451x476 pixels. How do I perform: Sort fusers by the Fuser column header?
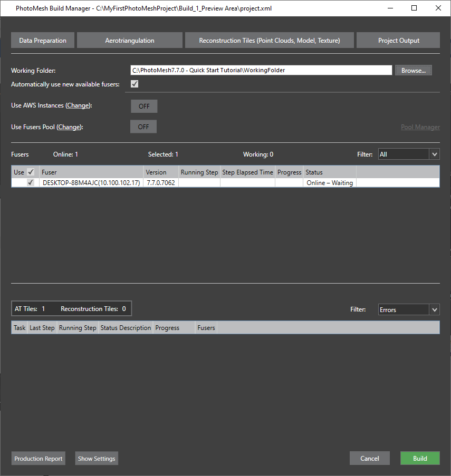point(91,172)
